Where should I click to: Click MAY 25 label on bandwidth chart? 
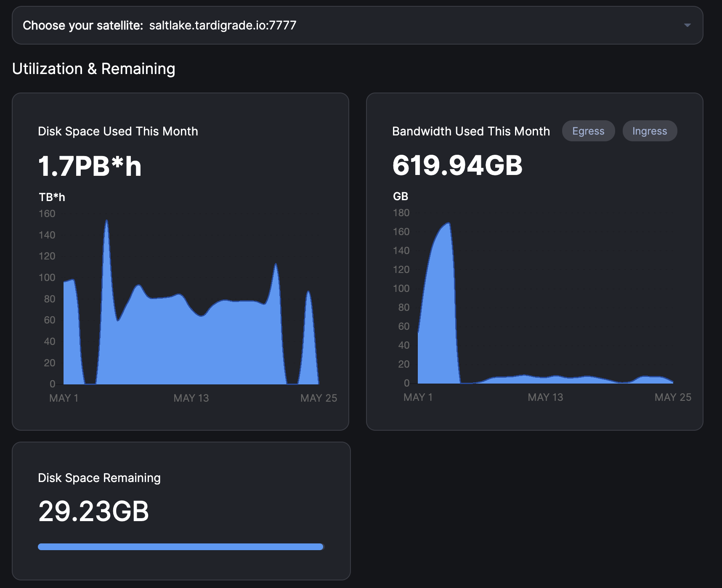[x=672, y=397]
